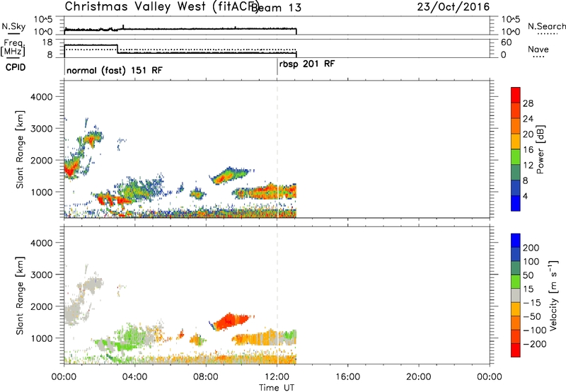566x392 pixels.
Task: Click the 'Power [dB]' colorbar title
Action: 541,149
